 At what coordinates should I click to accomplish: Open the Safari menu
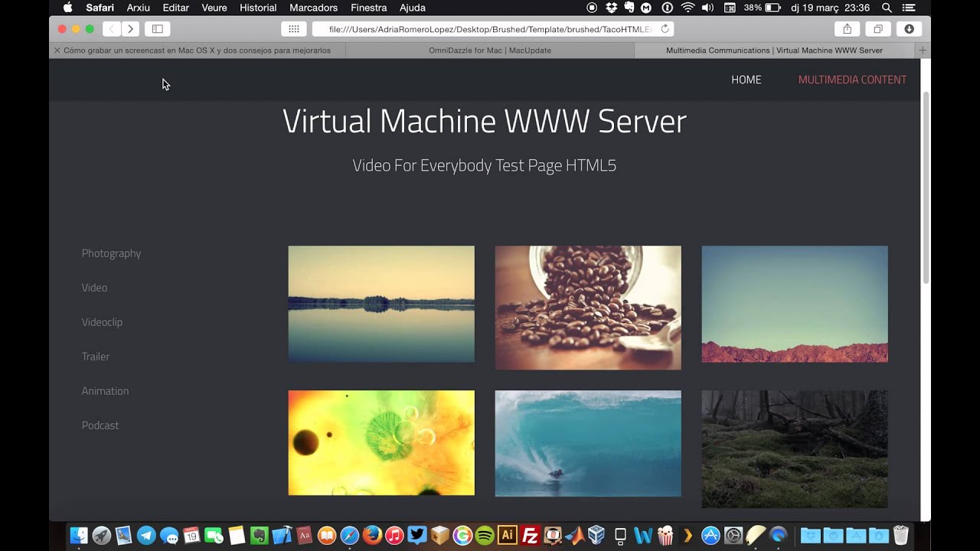(100, 8)
